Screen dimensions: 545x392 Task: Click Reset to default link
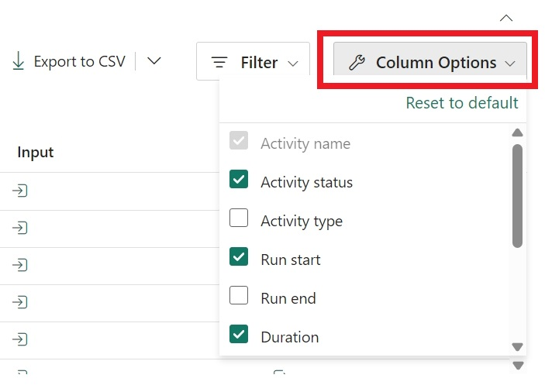[461, 103]
